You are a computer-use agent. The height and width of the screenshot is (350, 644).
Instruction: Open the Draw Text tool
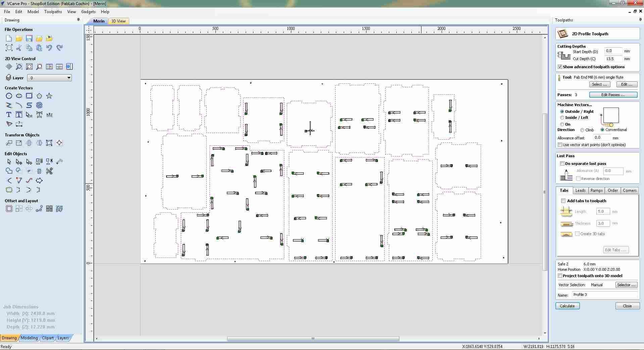(x=8, y=115)
